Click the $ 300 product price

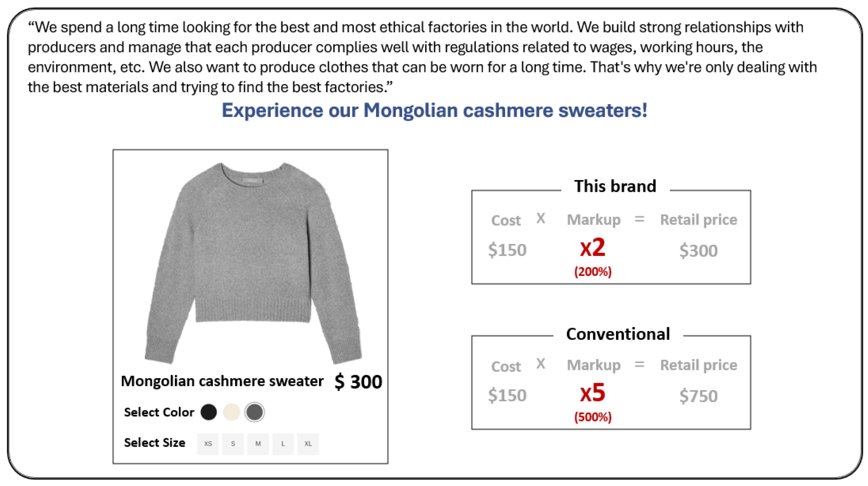(358, 382)
